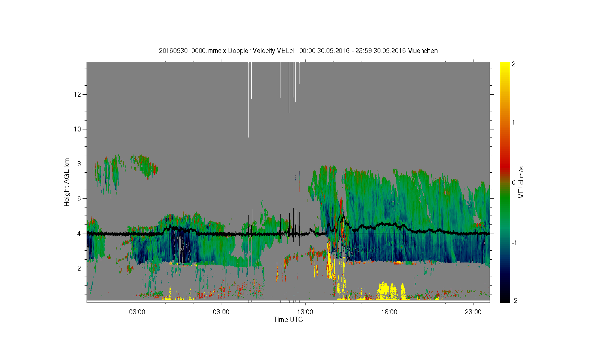Click the colorbar tick label -2
The height and width of the screenshot is (364, 607).
515,301
